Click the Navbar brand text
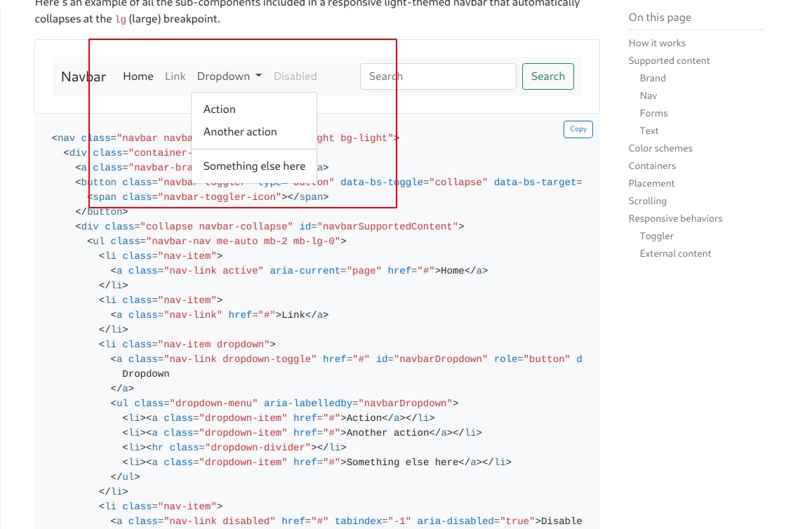 (x=84, y=76)
